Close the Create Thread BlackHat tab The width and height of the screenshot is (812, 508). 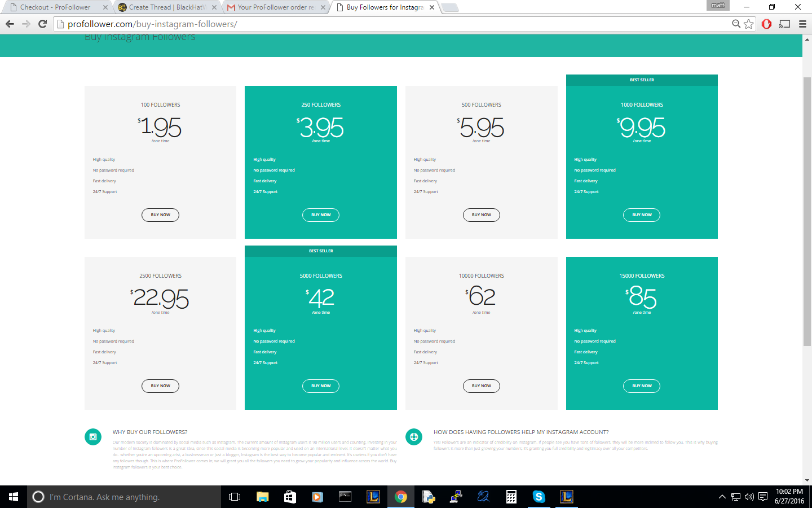(x=214, y=7)
